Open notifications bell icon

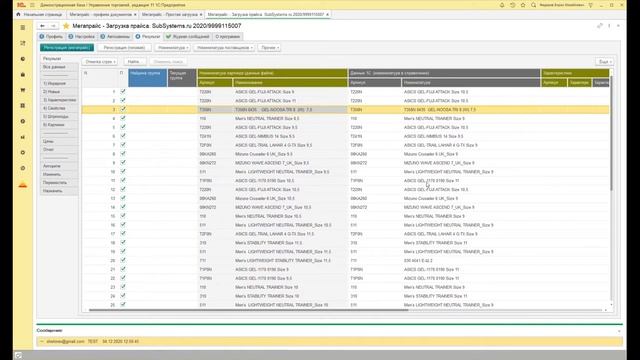502,5
